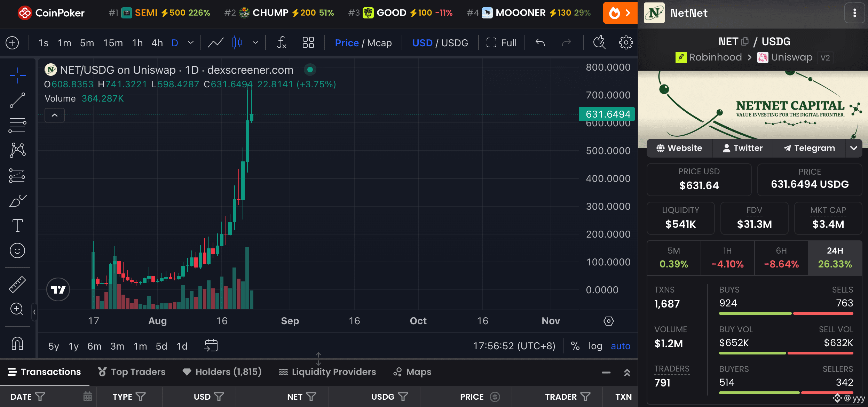Viewport: 868px width, 407px height.
Task: Switch to the Maps tab
Action: point(412,372)
